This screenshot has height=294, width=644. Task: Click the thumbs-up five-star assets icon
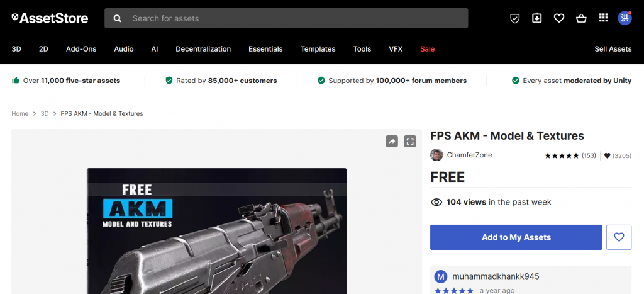[x=16, y=80]
